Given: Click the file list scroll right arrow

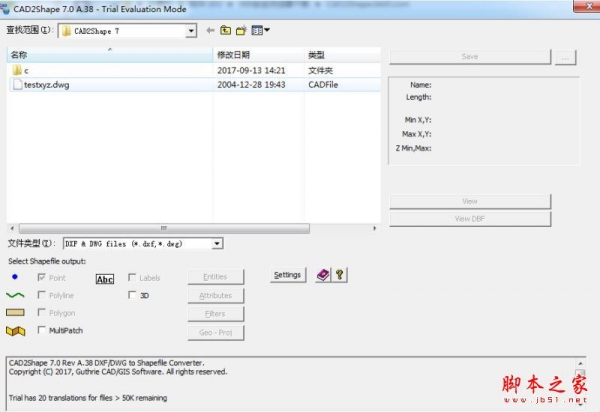Looking at the screenshot, I should (375, 228).
